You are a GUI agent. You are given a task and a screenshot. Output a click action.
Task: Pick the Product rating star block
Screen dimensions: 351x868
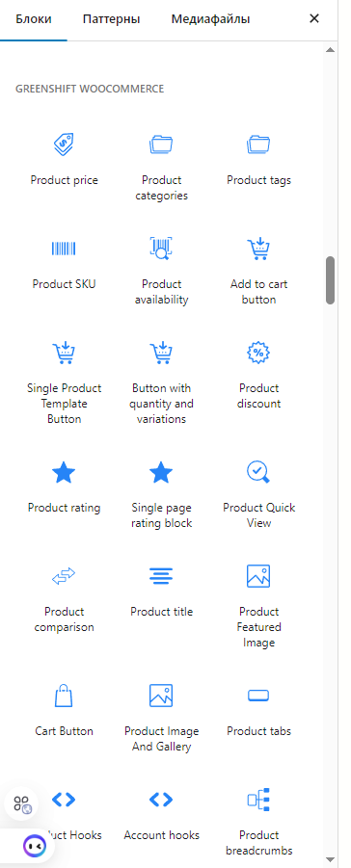65,487
